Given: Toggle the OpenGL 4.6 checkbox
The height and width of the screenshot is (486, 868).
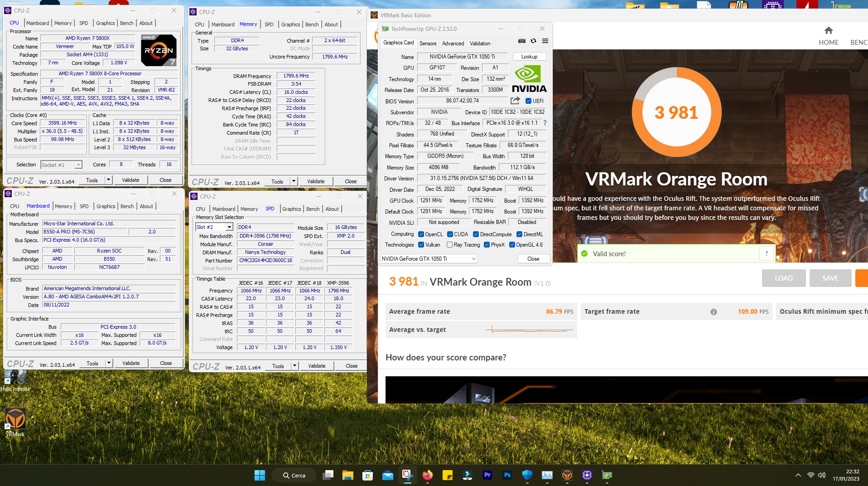Looking at the screenshot, I should click(x=512, y=245).
